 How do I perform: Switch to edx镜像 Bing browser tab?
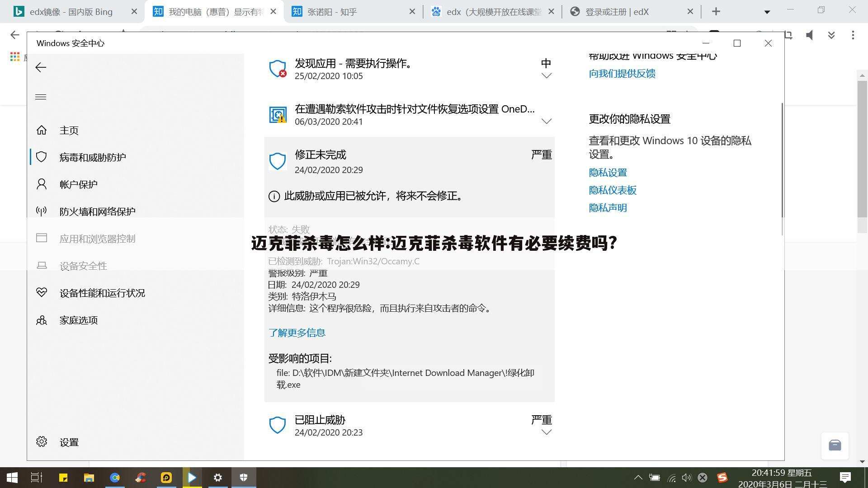[x=72, y=12]
